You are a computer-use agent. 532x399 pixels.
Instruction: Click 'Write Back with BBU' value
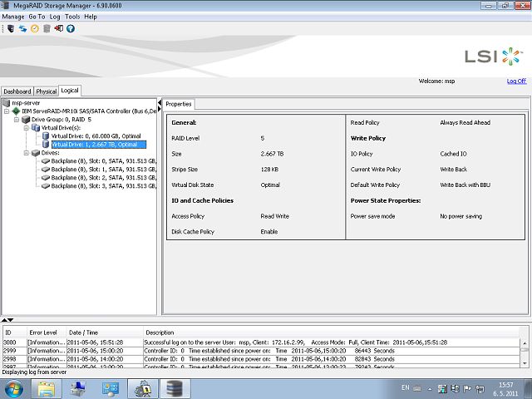pos(465,185)
